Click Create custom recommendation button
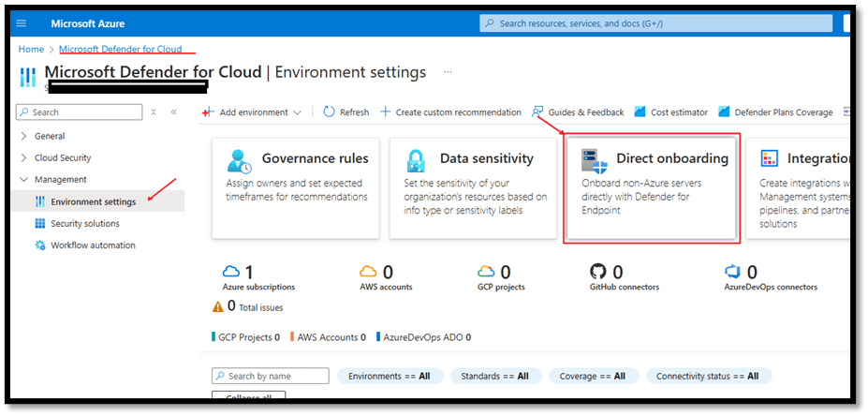This screenshot has width=868, height=416. click(450, 112)
